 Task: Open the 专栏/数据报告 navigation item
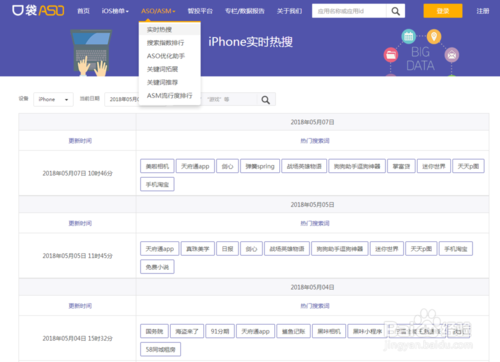pos(245,11)
